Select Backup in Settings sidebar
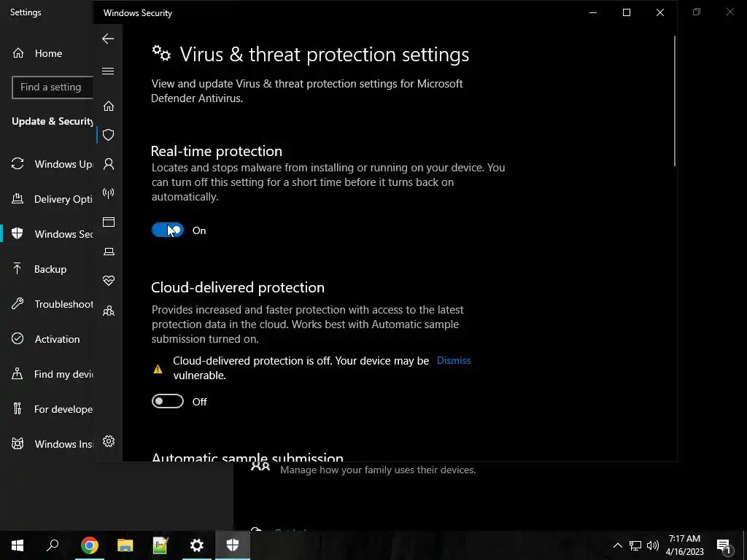The width and height of the screenshot is (747, 560). coord(50,269)
